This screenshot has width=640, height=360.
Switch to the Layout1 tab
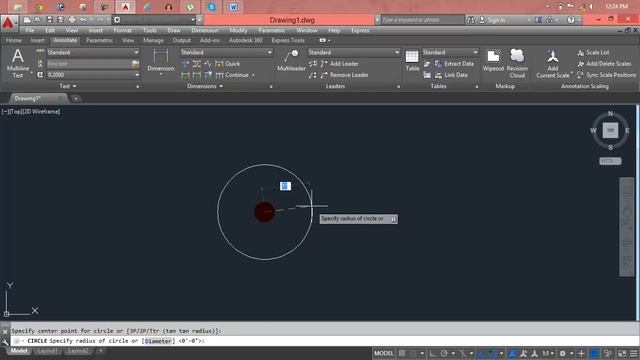tap(47, 351)
